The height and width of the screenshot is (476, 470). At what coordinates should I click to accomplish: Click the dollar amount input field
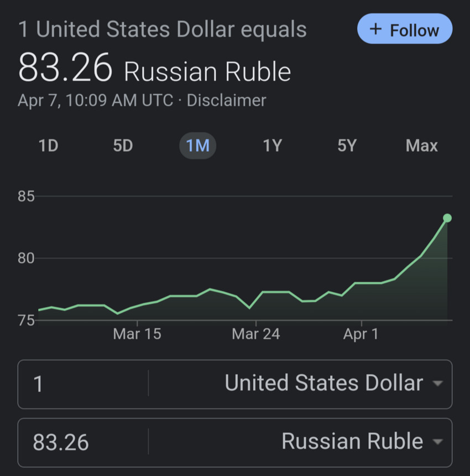(83, 384)
